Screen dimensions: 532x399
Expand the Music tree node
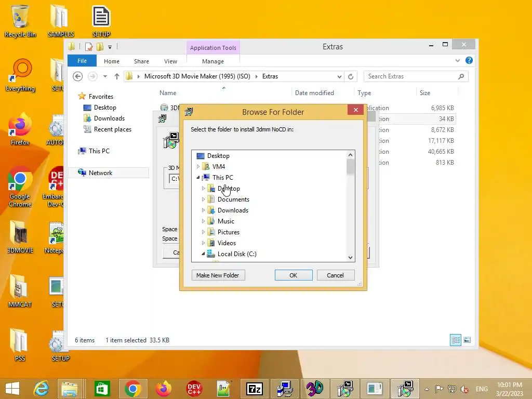click(x=203, y=221)
